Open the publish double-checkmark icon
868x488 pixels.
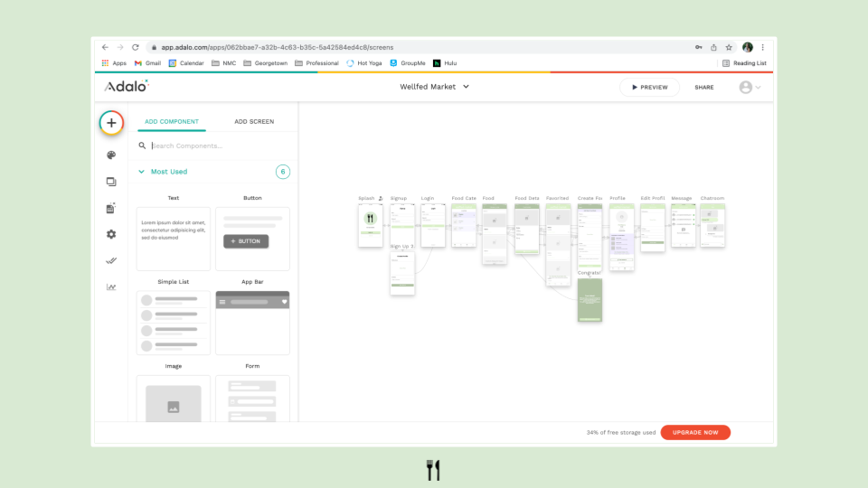[x=111, y=260]
